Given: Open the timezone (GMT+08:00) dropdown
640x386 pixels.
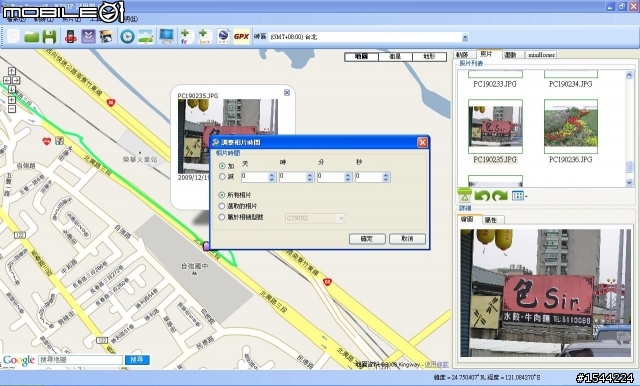Looking at the screenshot, I should click(465, 37).
